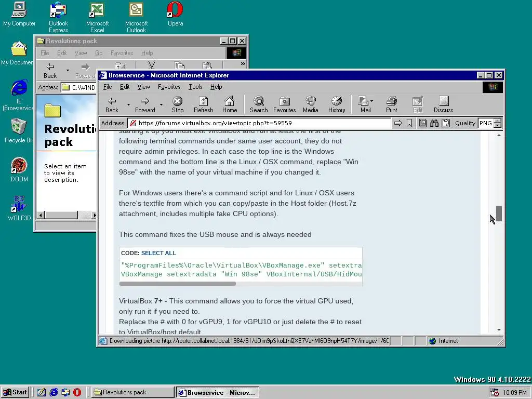Refresh the current page in Internet Explorer
This screenshot has height=399, width=532.
tap(204, 105)
